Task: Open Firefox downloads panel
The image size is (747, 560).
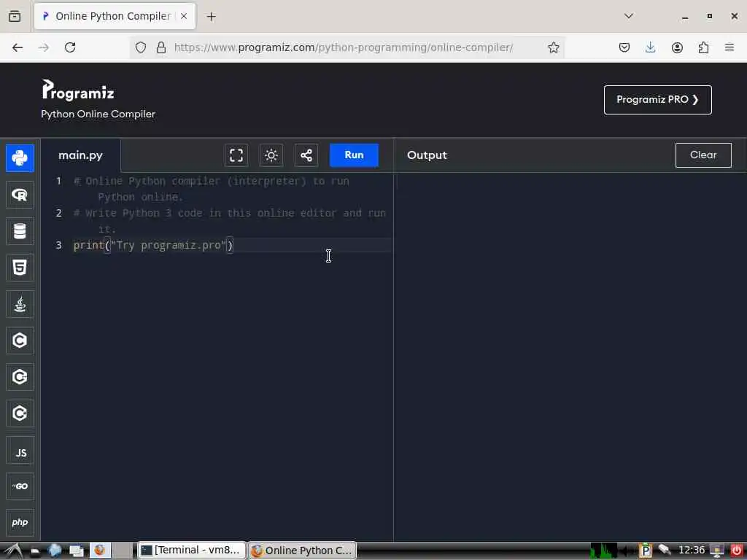Action: 650,47
